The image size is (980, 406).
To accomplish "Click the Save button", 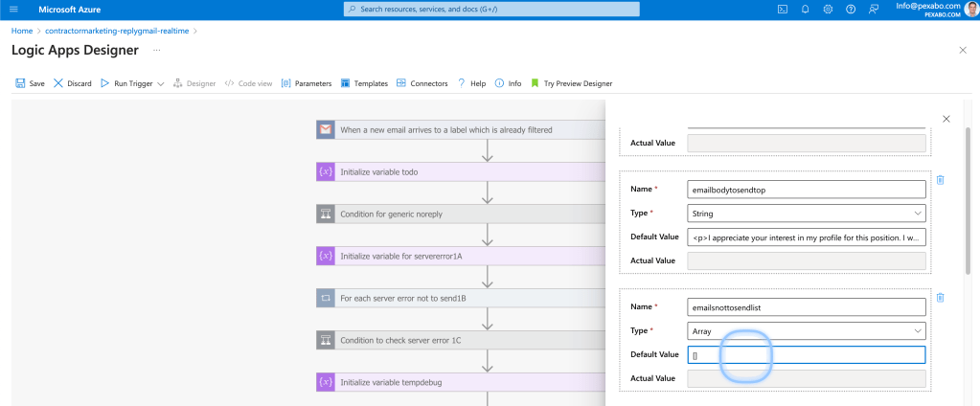I will point(30,83).
